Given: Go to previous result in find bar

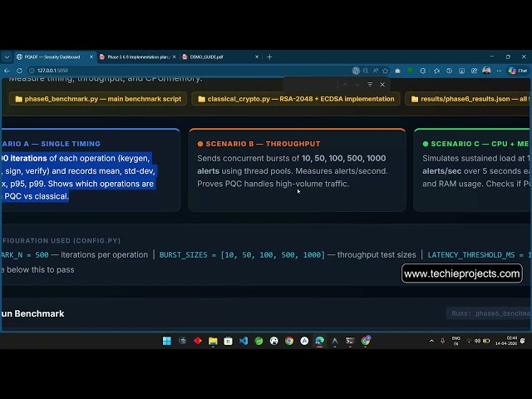Looking at the screenshot, I should click(x=345, y=85).
